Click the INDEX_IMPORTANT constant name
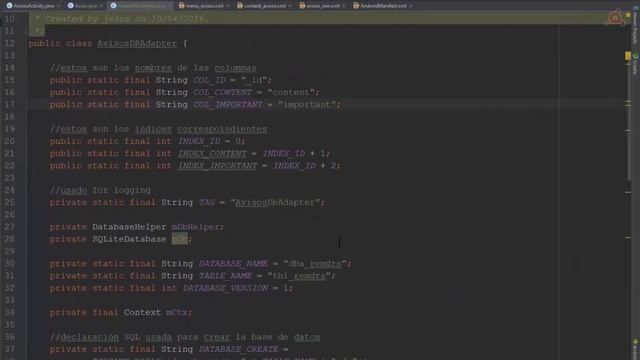 pos(218,166)
